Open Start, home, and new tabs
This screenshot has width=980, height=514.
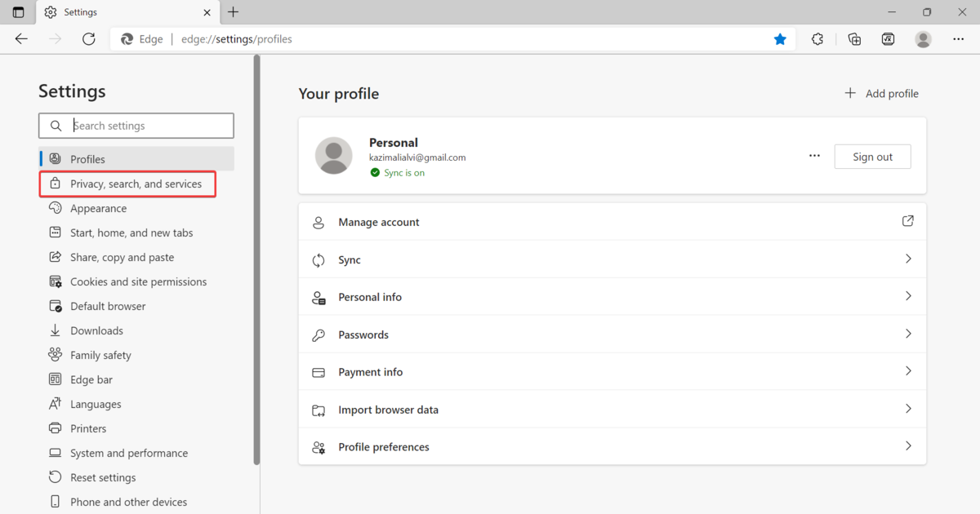pyautogui.click(x=131, y=233)
